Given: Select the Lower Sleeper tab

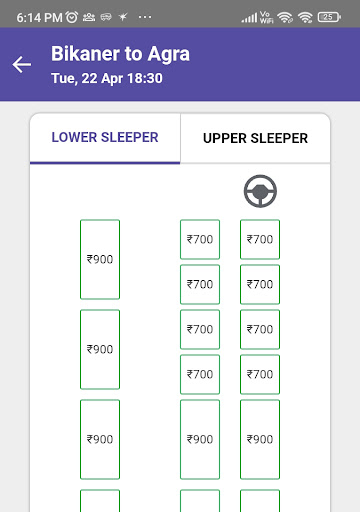Looking at the screenshot, I should tap(105, 138).
